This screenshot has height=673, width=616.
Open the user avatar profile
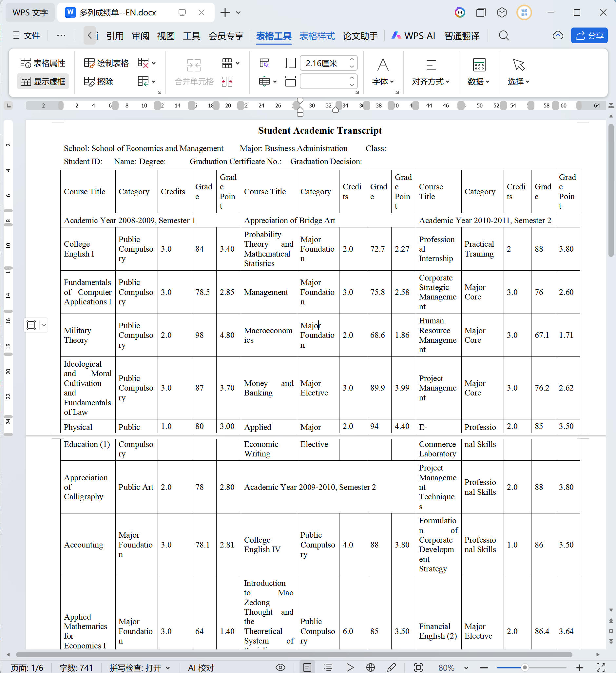click(524, 13)
